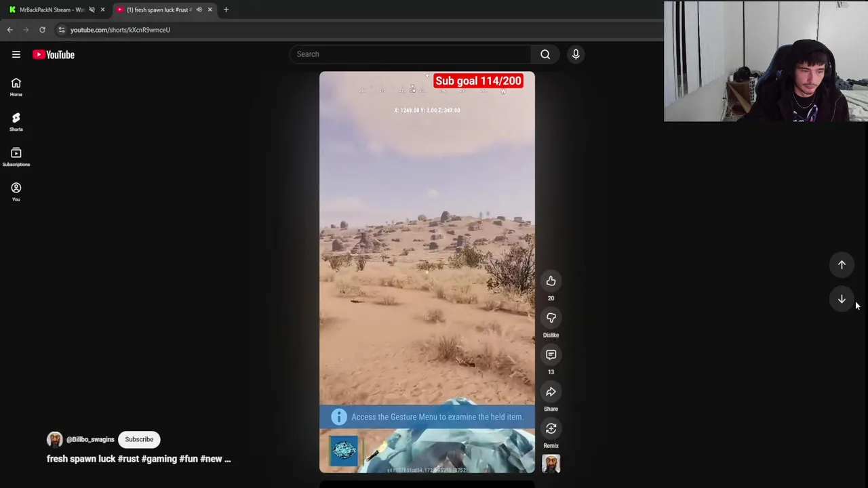Like this Short with thumbs up
The height and width of the screenshot is (488, 868).
[551, 281]
